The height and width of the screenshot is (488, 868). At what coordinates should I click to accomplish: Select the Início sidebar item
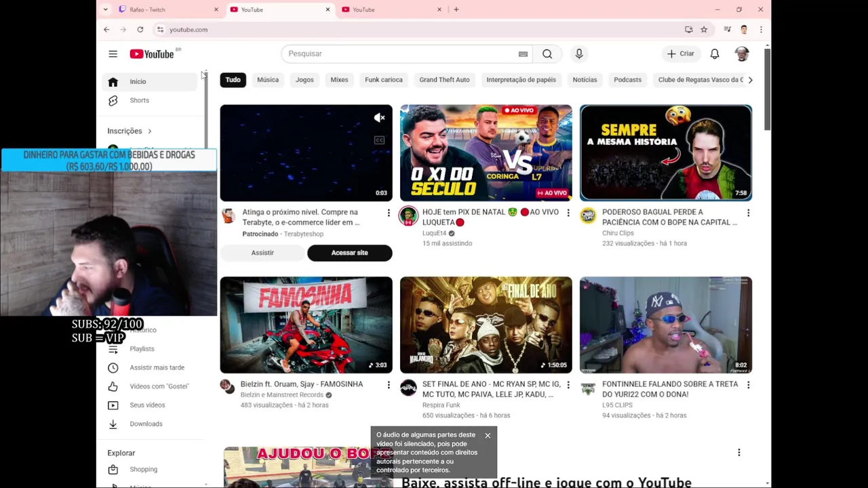[150, 81]
